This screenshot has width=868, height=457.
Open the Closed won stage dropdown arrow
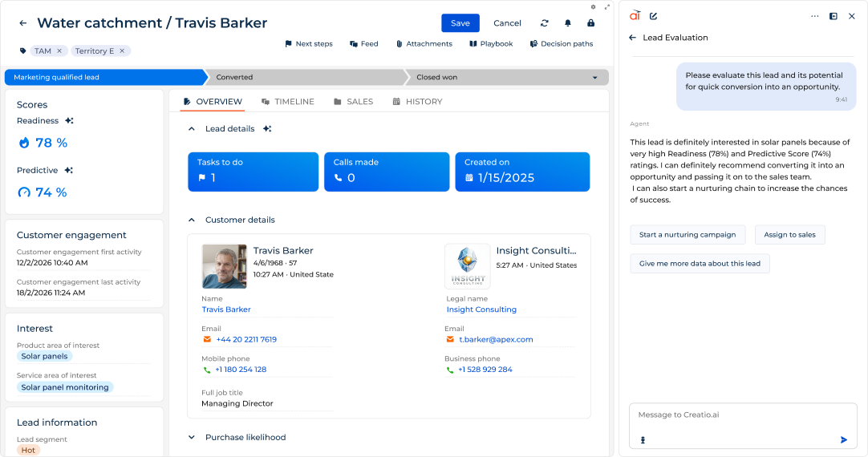(594, 78)
